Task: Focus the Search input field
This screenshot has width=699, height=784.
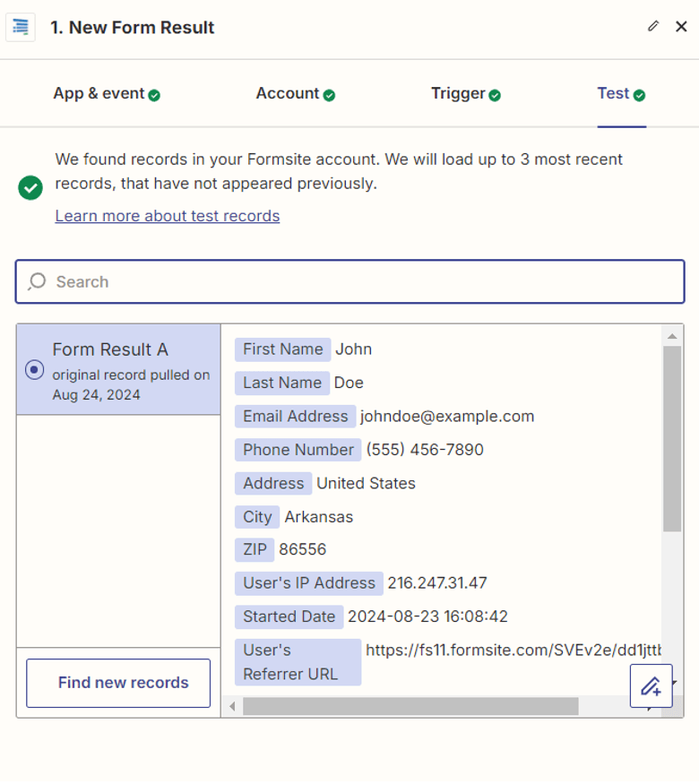Action: 358,281
